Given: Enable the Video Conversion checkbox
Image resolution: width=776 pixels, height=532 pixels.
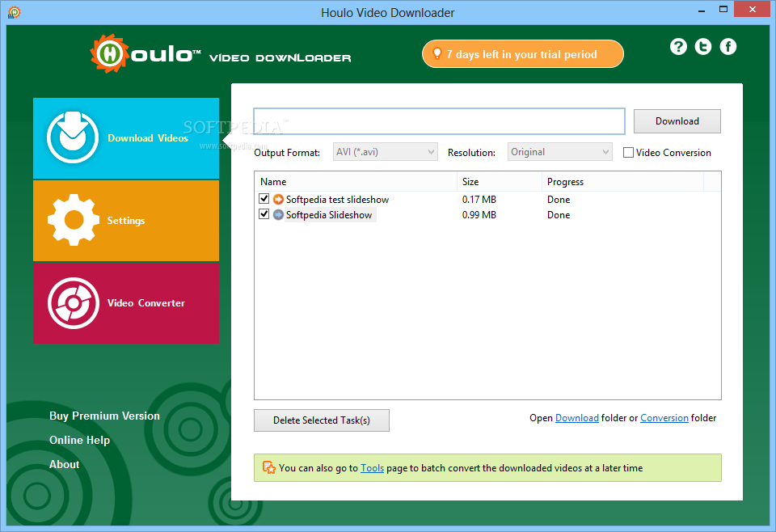Looking at the screenshot, I should pyautogui.click(x=629, y=153).
